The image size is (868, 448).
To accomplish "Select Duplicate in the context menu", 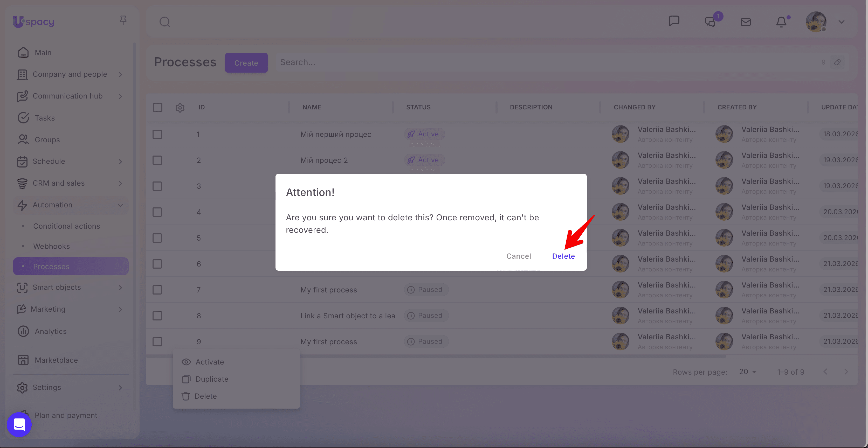I will pos(212,379).
